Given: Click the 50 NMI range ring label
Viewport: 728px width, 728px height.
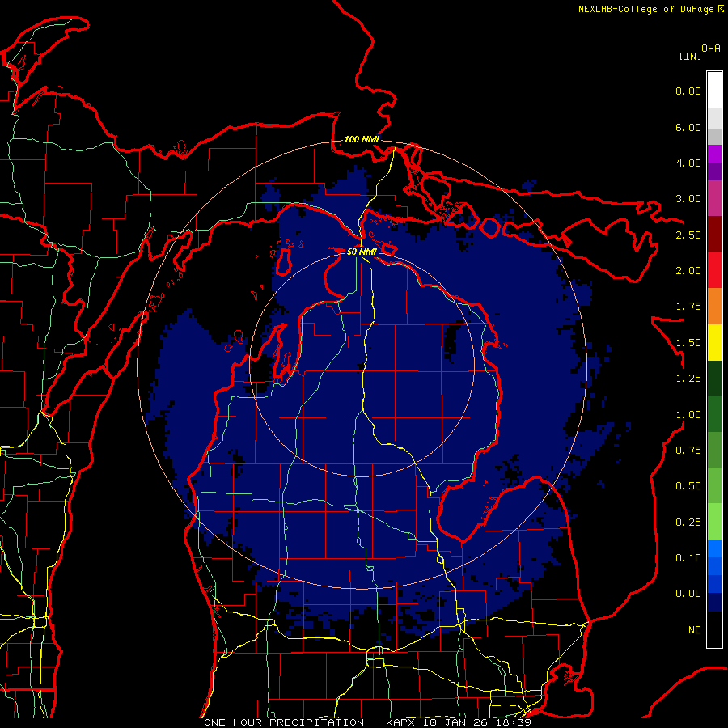Looking at the screenshot, I should coord(362,252).
